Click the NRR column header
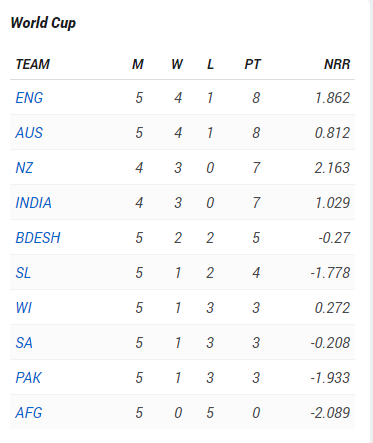Screen dimensions: 373x443 pos(337,64)
